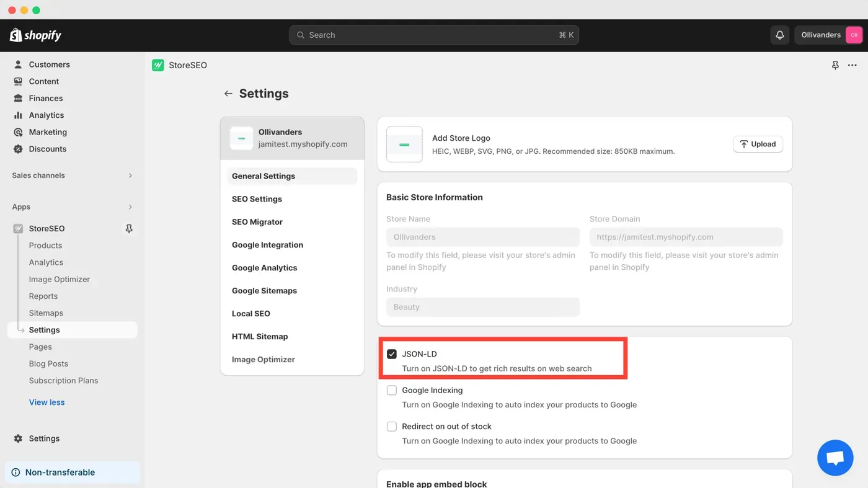The height and width of the screenshot is (488, 868).
Task: Click the StoreSEO app logo in header
Action: [x=157, y=65]
